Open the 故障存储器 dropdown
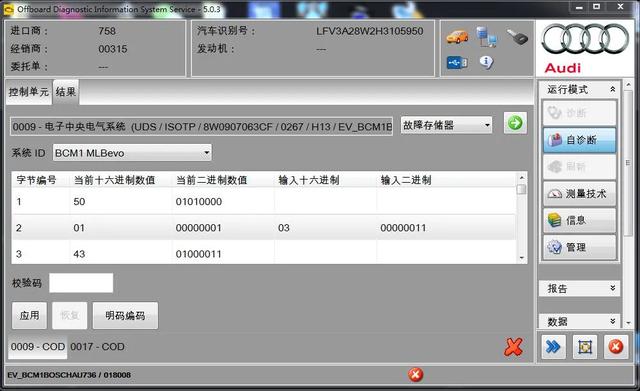Image resolution: width=640 pixels, height=391 pixels. click(446, 125)
